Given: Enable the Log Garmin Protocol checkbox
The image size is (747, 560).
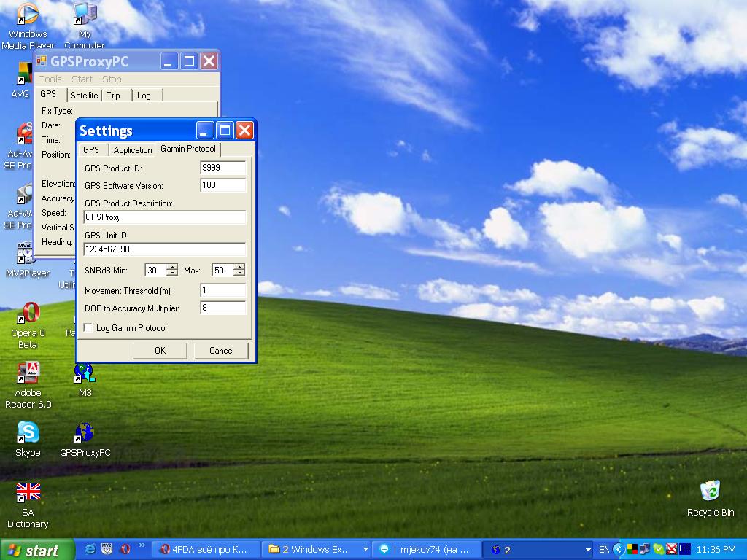Looking at the screenshot, I should point(88,327).
